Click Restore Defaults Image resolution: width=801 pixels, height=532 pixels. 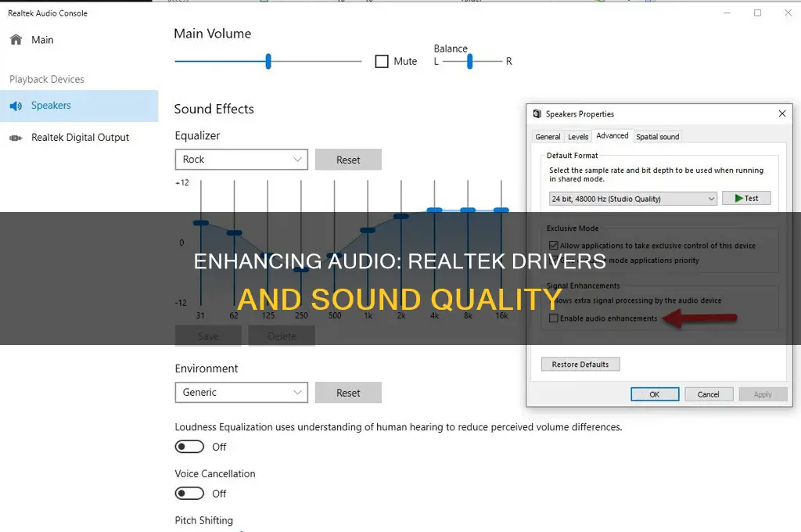pos(580,365)
